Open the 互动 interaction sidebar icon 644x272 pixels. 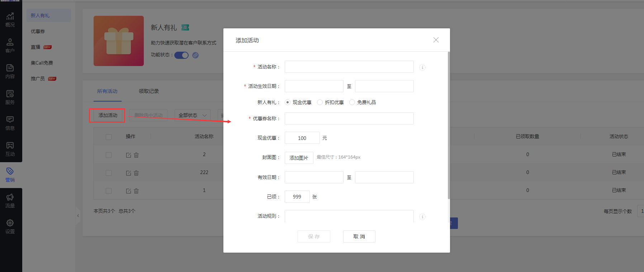click(10, 149)
